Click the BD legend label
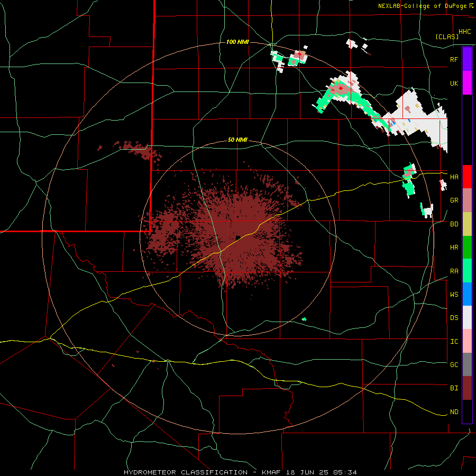Viewport: 476px width, 476px height. 454,224
